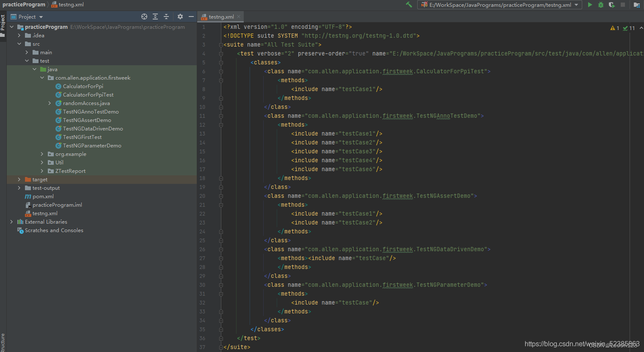Select pom.xml in project tree
Screen dimensions: 644x352
click(x=43, y=196)
